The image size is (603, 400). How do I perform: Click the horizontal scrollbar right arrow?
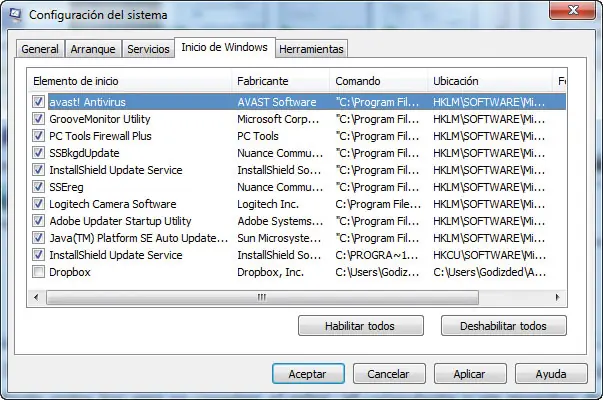[558, 297]
